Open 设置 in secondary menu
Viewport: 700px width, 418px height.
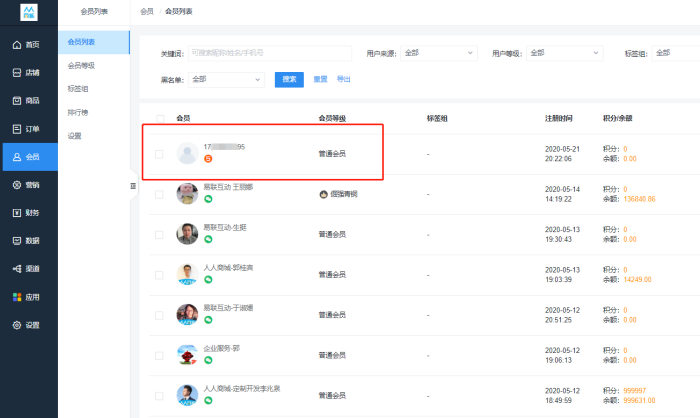(x=75, y=136)
